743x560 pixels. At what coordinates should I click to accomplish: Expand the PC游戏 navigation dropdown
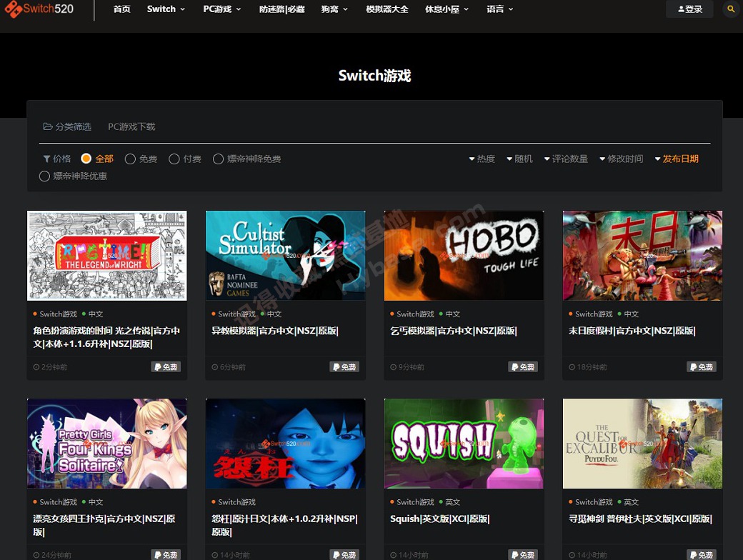point(222,9)
